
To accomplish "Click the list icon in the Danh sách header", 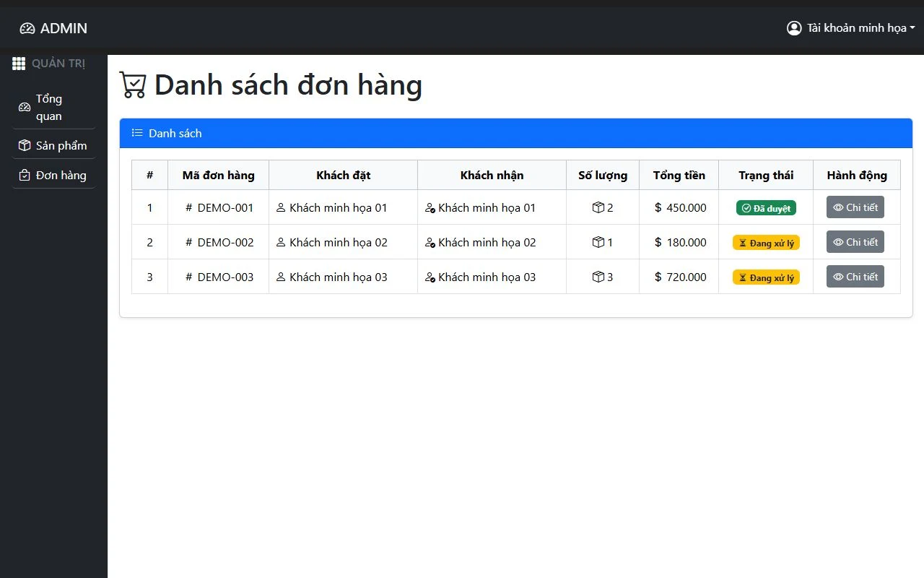I will point(137,133).
